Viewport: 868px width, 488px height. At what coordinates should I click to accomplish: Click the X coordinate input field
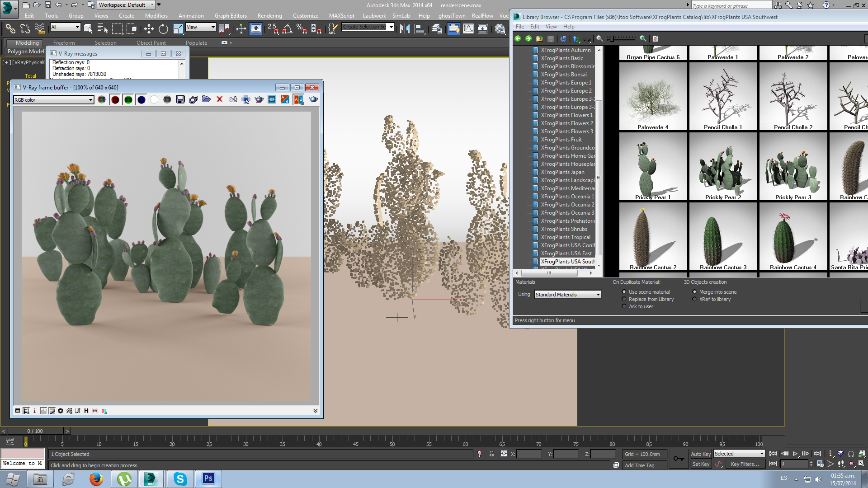(x=528, y=454)
